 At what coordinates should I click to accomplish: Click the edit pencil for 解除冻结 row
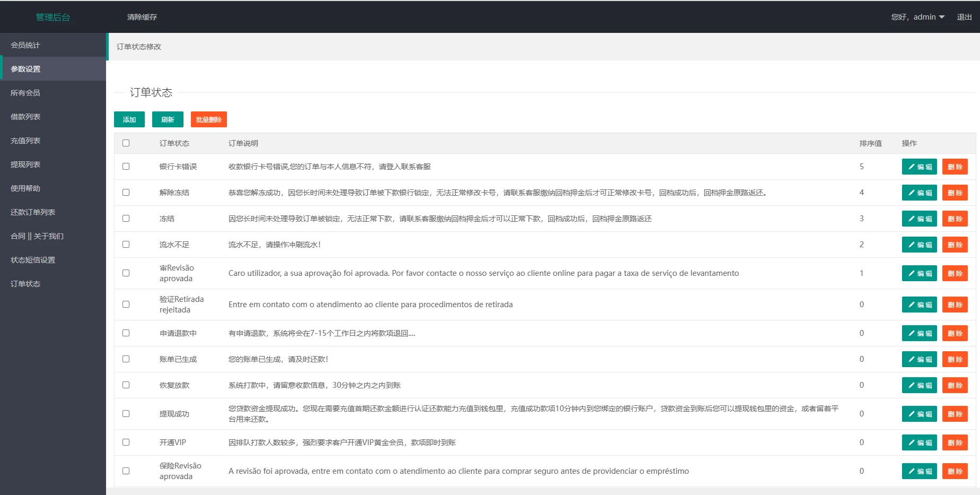coord(919,193)
